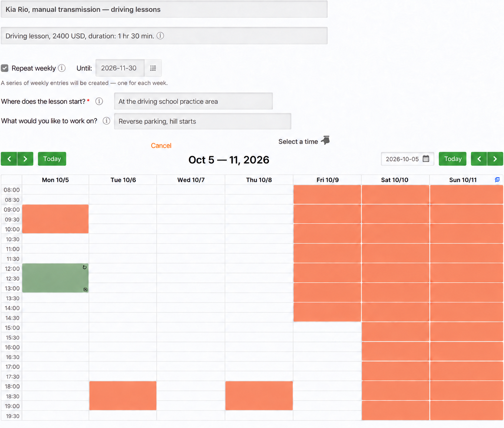Click the Today button beside the 2026-10-05 field
The width and height of the screenshot is (504, 428).
pos(453,159)
